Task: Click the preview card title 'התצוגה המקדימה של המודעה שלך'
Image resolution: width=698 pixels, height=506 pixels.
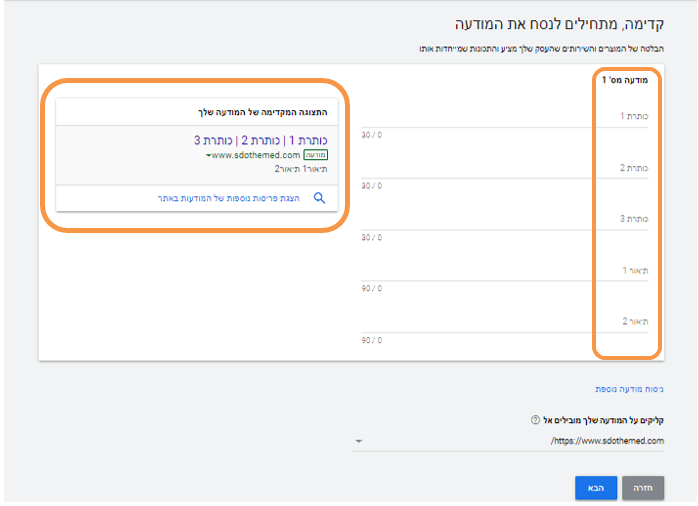Action: [x=257, y=112]
